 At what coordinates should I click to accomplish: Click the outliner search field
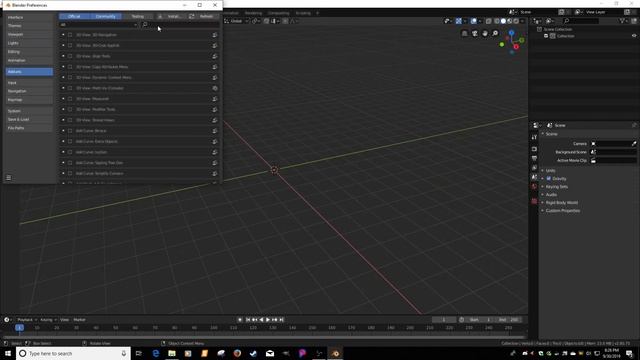point(580,21)
